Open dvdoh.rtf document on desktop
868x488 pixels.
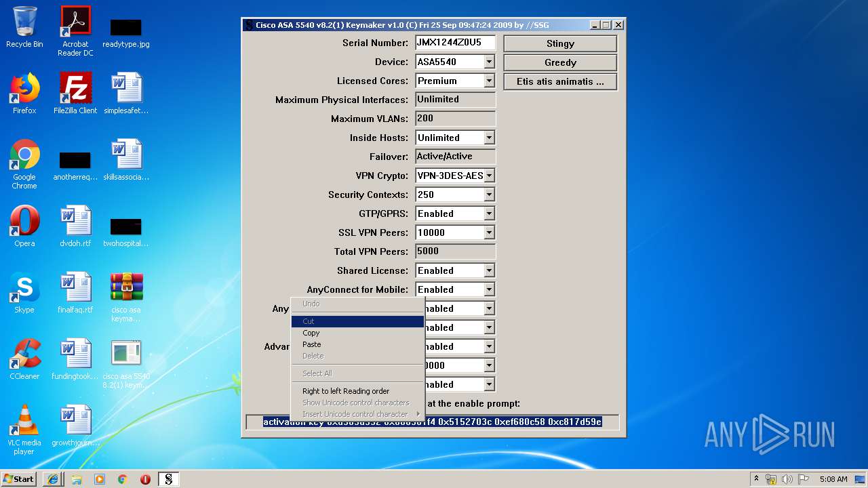[75, 226]
